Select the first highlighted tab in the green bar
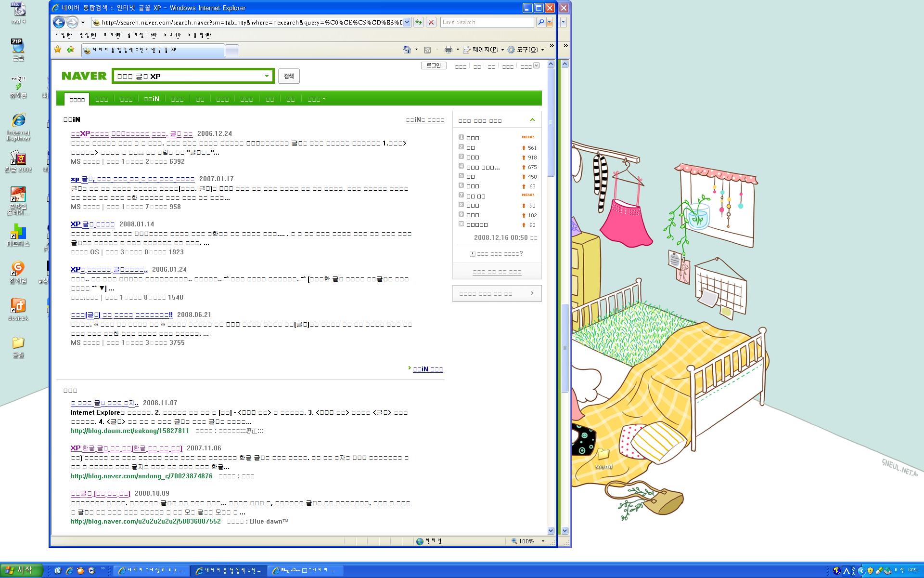This screenshot has height=578, width=924. [x=77, y=99]
